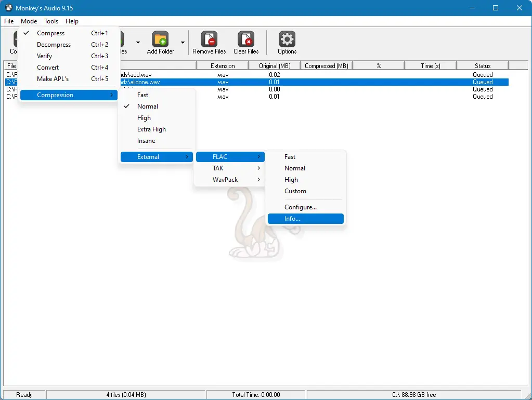Image resolution: width=532 pixels, height=400 pixels.
Task: Select FLAC Custom preset
Action: (306, 191)
